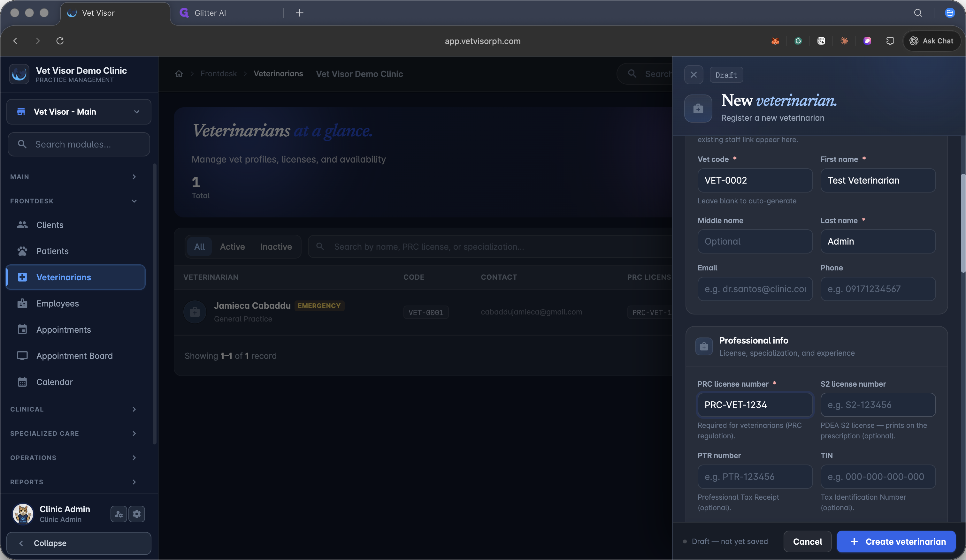This screenshot has width=966, height=560.
Task: Click the Middle name field
Action: point(755,241)
